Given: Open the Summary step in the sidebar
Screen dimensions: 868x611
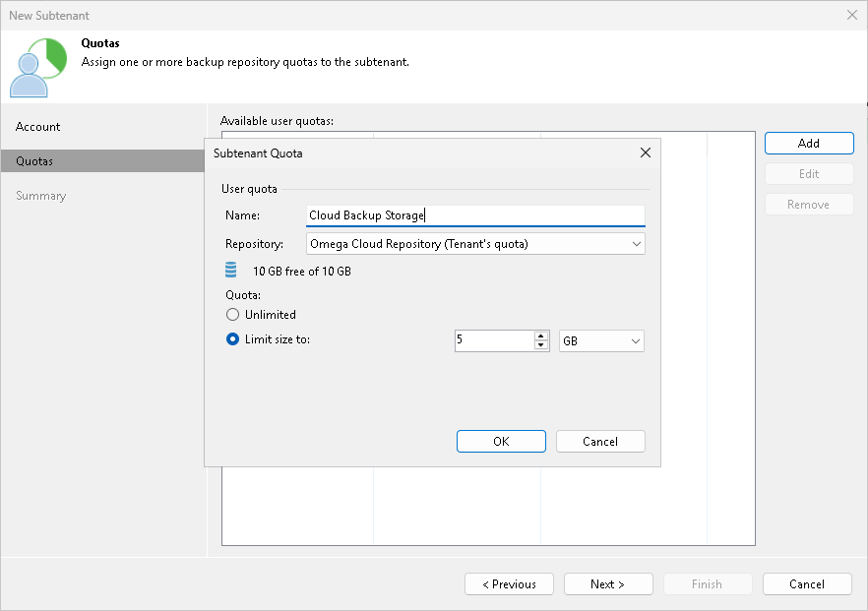Looking at the screenshot, I should pos(40,195).
